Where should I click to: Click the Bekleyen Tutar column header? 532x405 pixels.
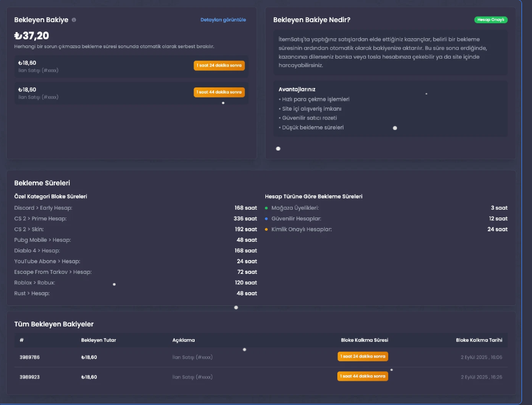98,340
